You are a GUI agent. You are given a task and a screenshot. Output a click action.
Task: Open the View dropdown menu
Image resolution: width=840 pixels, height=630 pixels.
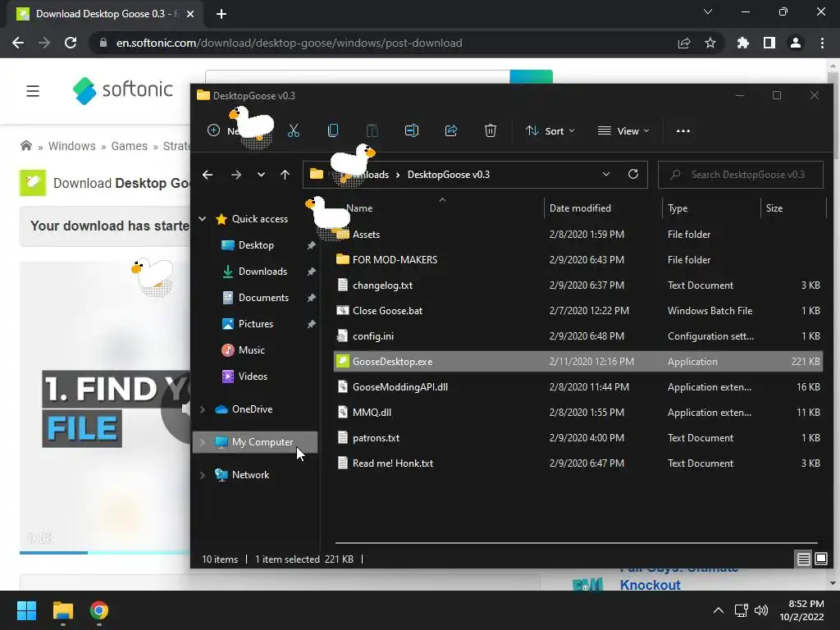[x=623, y=130]
